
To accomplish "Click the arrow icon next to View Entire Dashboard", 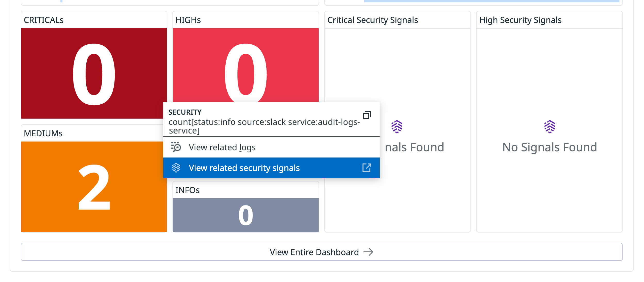I will pyautogui.click(x=369, y=252).
